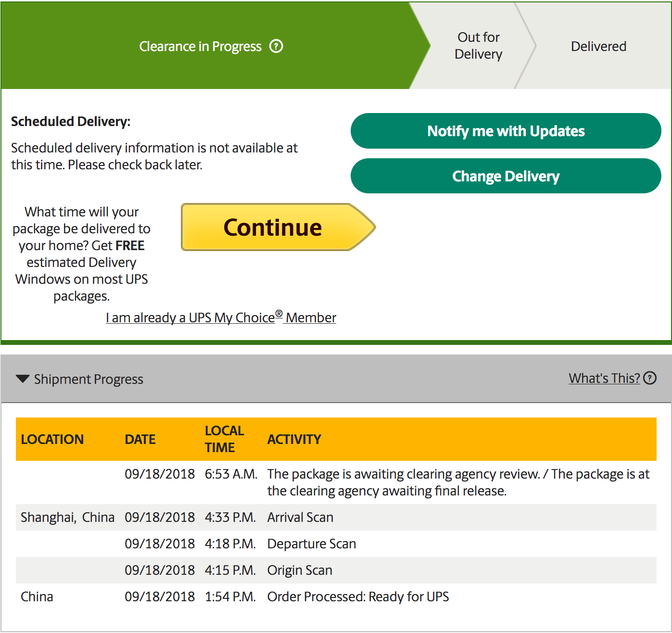Click the 1:54 P.M. time cell
672x633 pixels.
click(230, 596)
